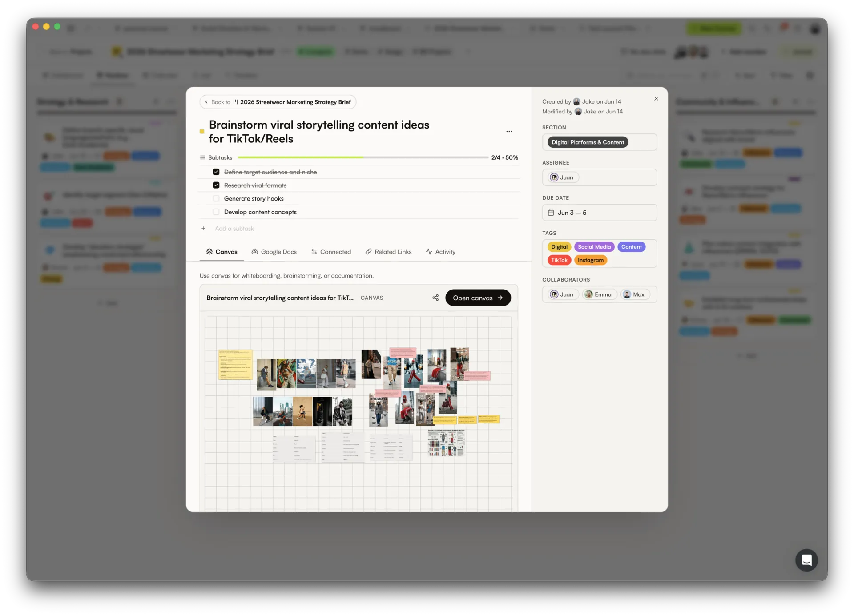Switch to the Activity tab
The height and width of the screenshot is (616, 854).
440,252
